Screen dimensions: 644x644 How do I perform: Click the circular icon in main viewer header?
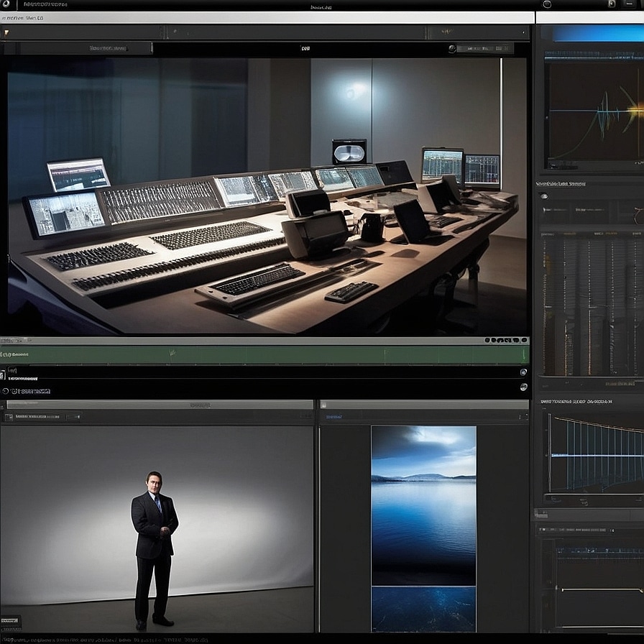click(x=453, y=49)
